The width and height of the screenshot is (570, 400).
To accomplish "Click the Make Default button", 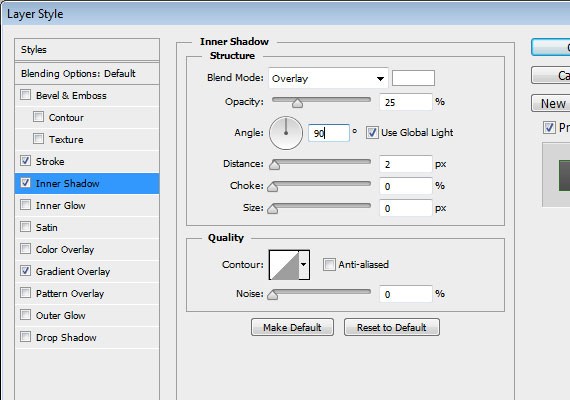I will pyautogui.click(x=292, y=327).
